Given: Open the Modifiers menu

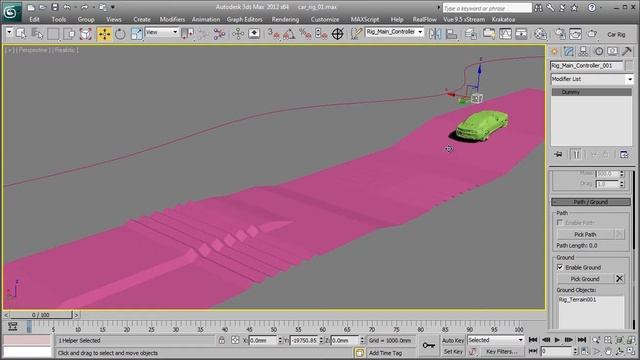Looking at the screenshot, I should coord(172,19).
